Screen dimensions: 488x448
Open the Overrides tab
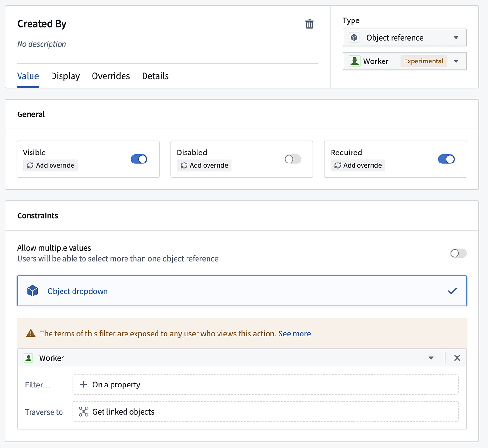coord(111,76)
